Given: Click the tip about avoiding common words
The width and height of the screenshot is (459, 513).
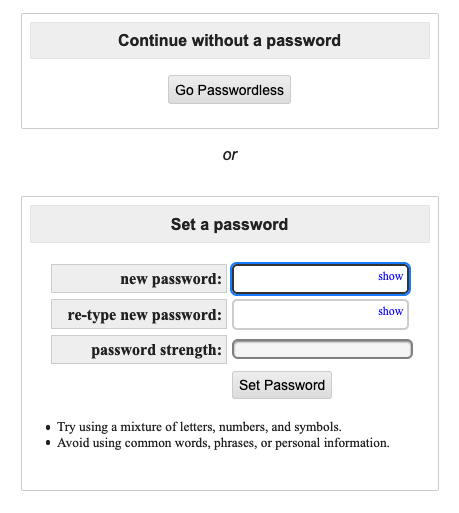Looking at the screenshot, I should [x=223, y=443].
